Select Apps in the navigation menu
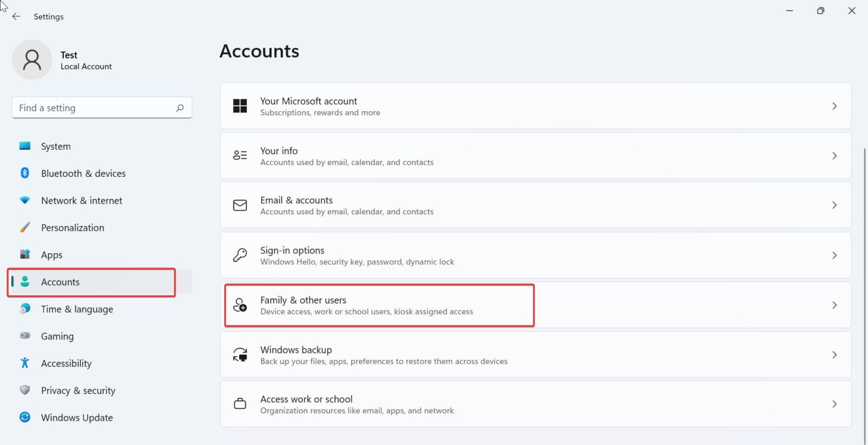Viewport: 868px width, 445px height. click(51, 254)
